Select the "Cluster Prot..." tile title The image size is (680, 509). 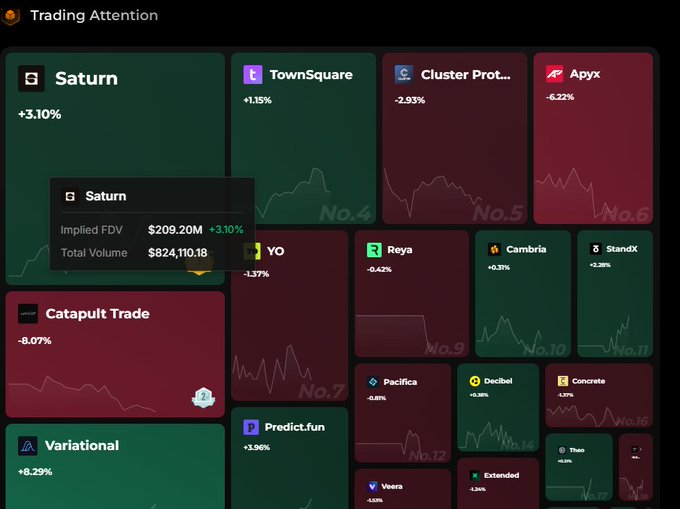click(466, 75)
